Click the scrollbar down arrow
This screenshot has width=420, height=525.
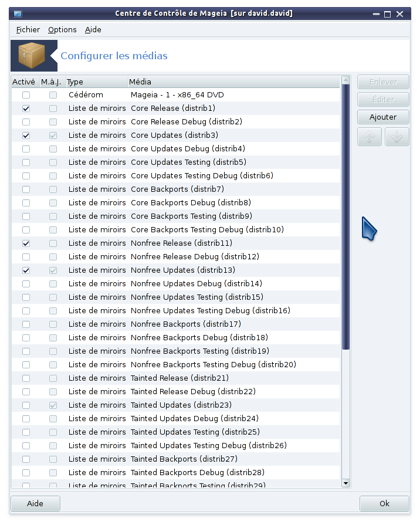[346, 483]
